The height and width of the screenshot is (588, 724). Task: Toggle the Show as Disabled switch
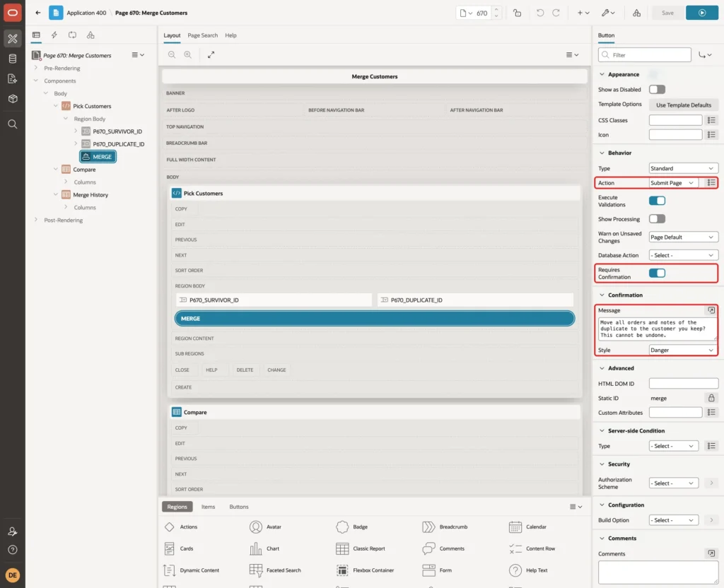657,90
